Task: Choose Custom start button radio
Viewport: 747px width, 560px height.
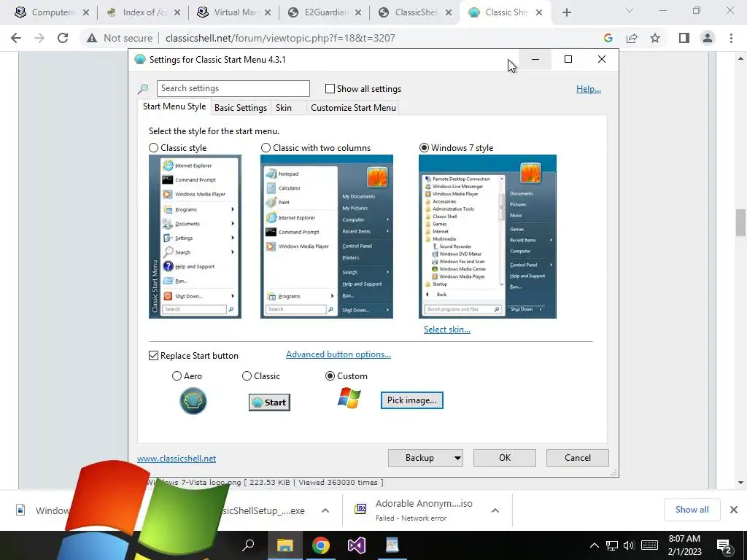Action: tap(330, 376)
